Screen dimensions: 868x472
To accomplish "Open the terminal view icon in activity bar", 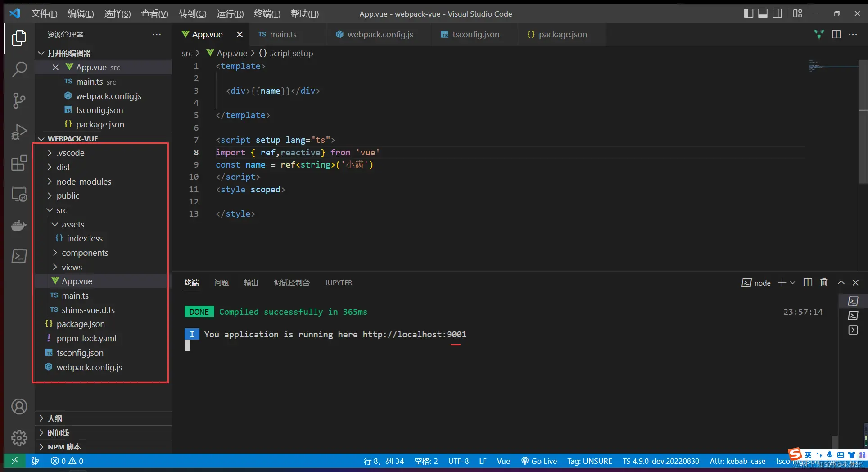I will click(x=19, y=256).
